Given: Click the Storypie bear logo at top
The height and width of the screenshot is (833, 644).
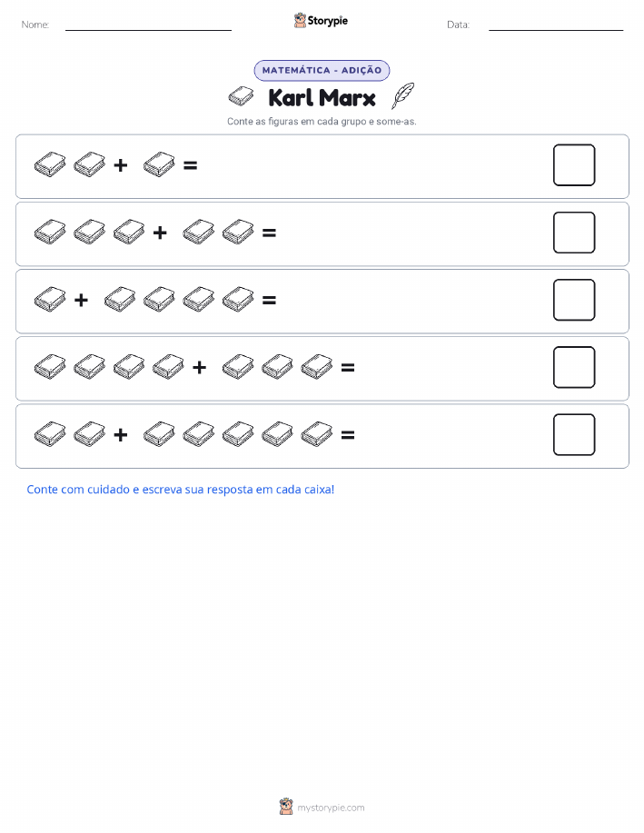Looking at the screenshot, I should (301, 21).
